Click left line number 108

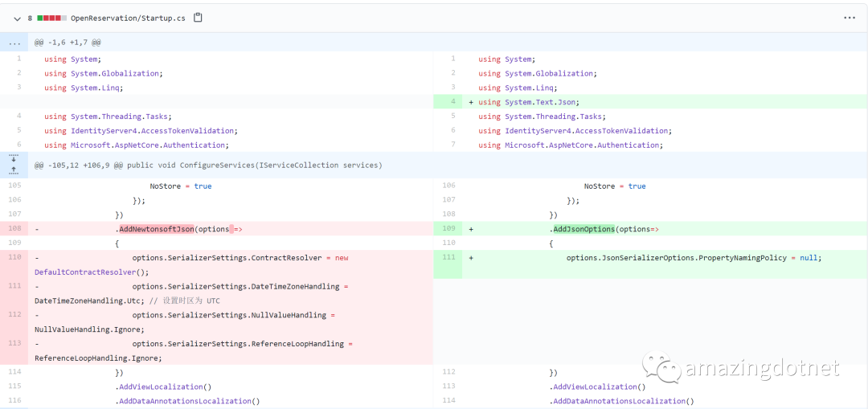point(14,229)
